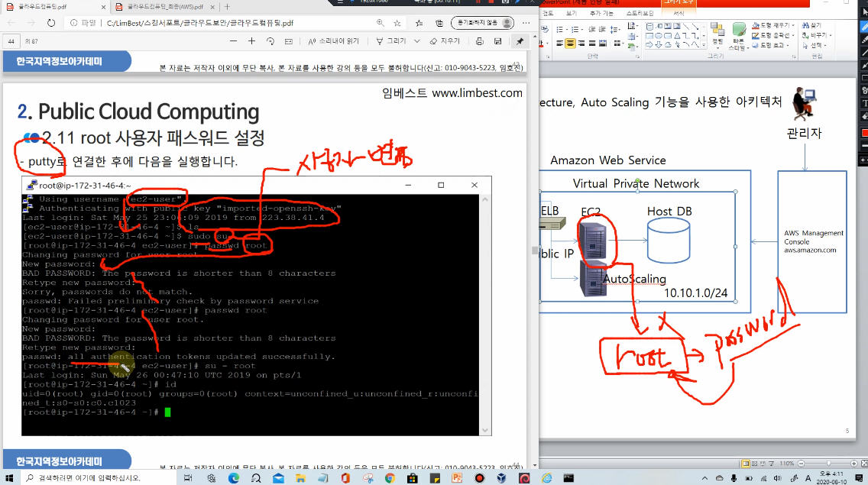Image resolution: width=868 pixels, height=485 pixels.
Task: Select the oval shape in shapes gallery
Action: [659, 35]
